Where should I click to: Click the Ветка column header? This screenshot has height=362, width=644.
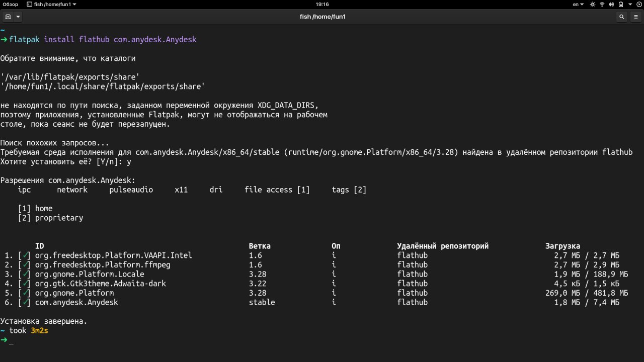coord(260,246)
